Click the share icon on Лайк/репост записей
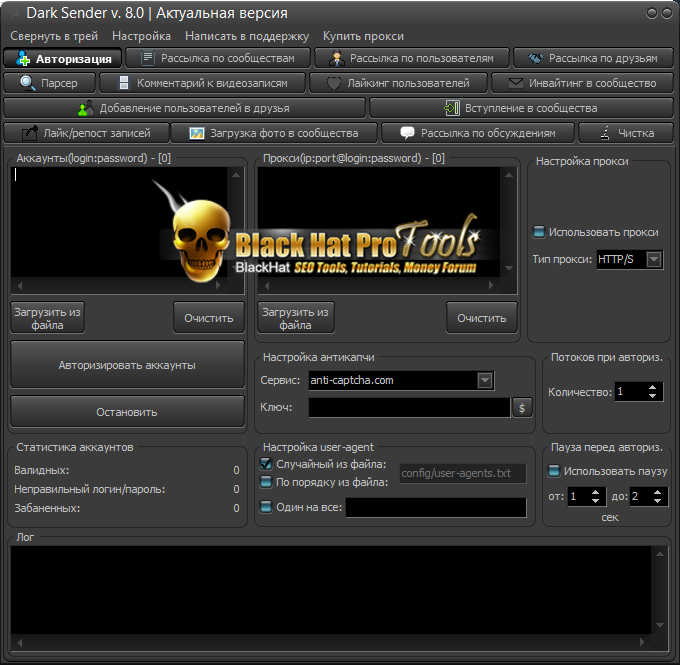 point(29,133)
